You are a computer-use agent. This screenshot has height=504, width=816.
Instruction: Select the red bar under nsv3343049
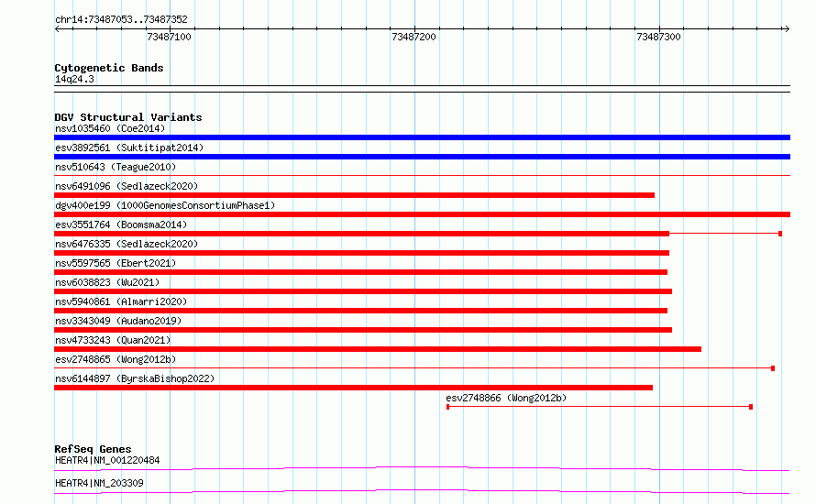[363, 330]
